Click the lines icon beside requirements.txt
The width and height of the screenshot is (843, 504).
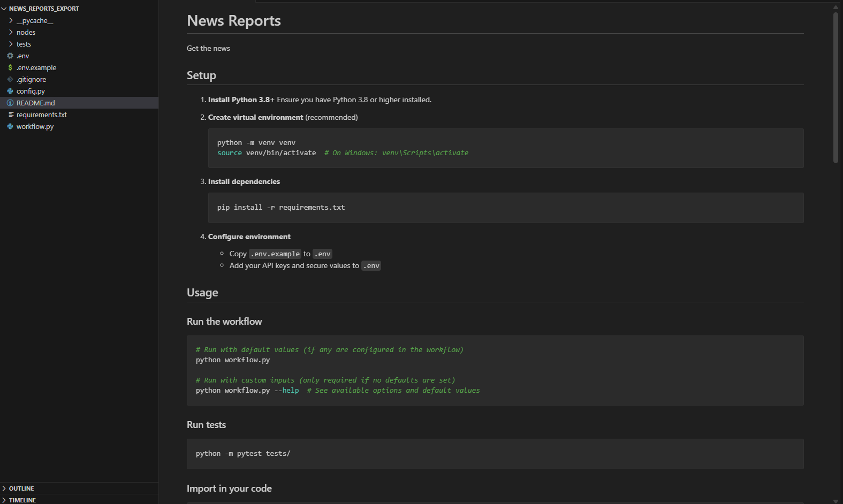point(11,114)
